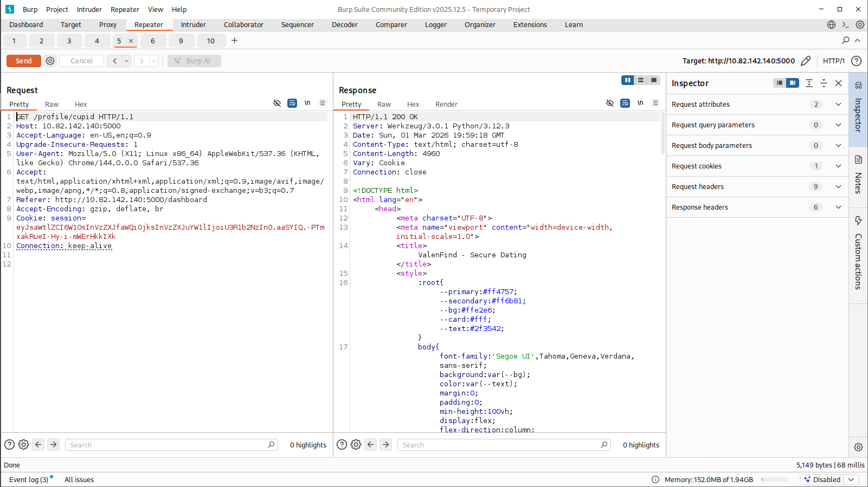Open Burp global settings gear
Image resolution: width=868 pixels, height=487 pixels.
click(860, 25)
